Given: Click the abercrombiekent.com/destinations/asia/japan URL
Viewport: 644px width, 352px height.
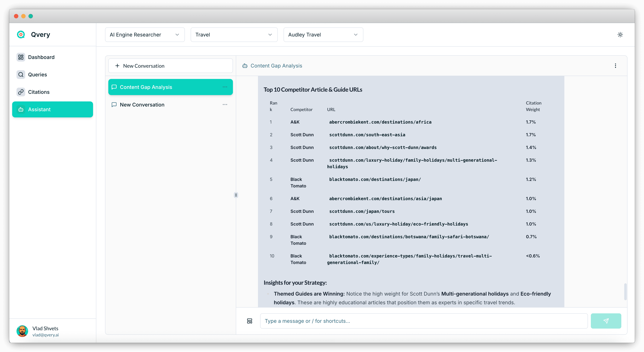Looking at the screenshot, I should tap(385, 199).
